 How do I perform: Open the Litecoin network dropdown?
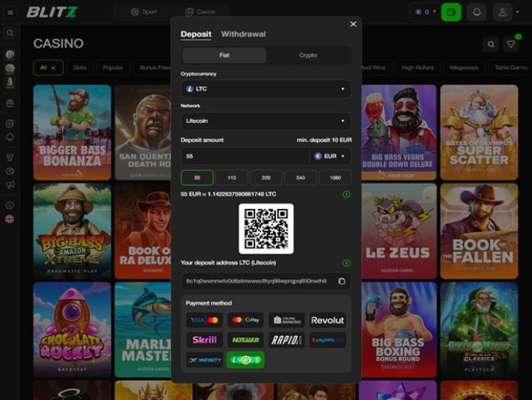pyautogui.click(x=266, y=121)
